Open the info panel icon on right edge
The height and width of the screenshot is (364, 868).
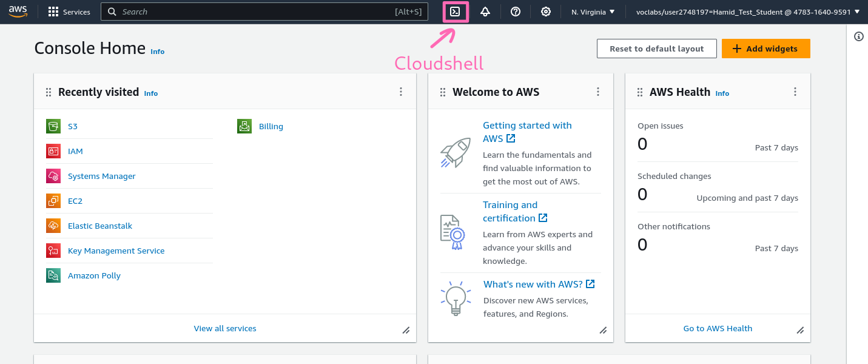click(x=858, y=36)
